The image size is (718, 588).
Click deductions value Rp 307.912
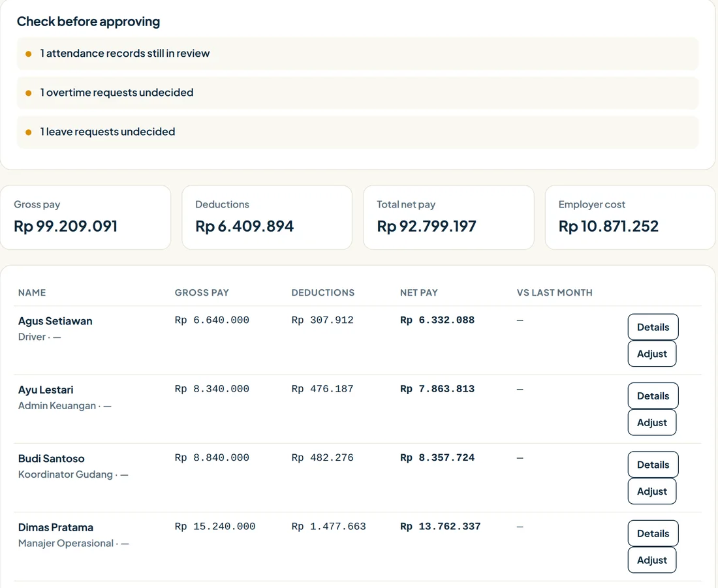[322, 320]
